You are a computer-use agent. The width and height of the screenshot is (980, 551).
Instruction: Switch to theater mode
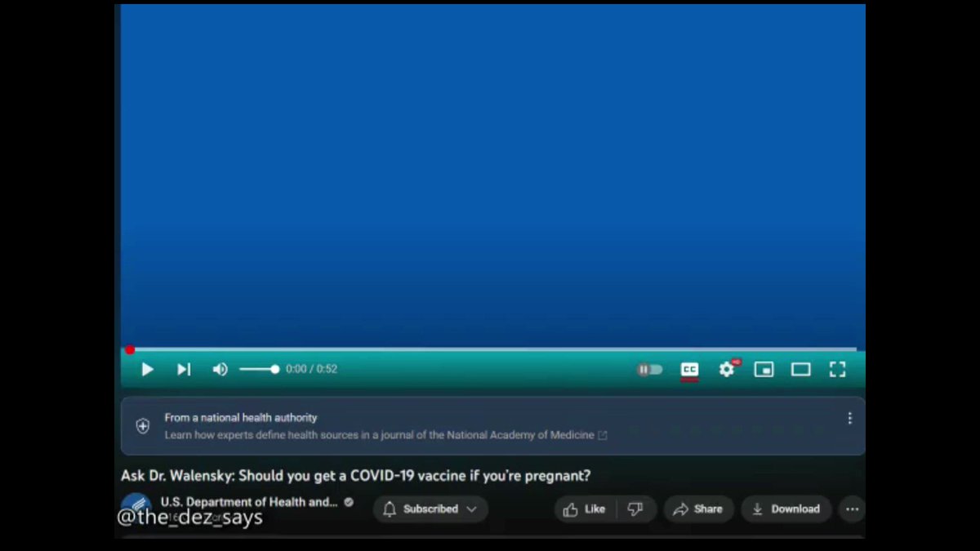(800, 370)
